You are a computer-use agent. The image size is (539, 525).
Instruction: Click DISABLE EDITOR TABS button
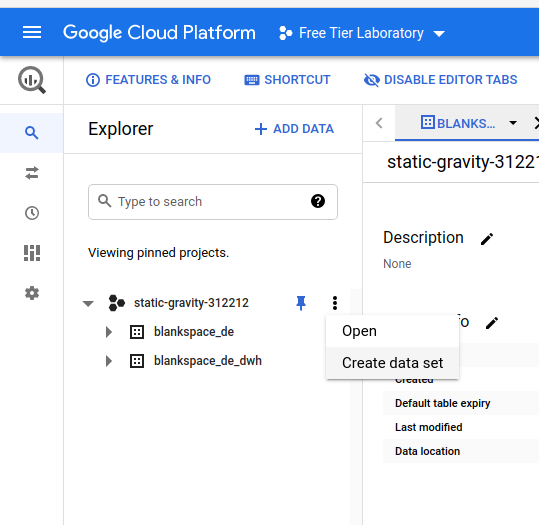(x=440, y=80)
